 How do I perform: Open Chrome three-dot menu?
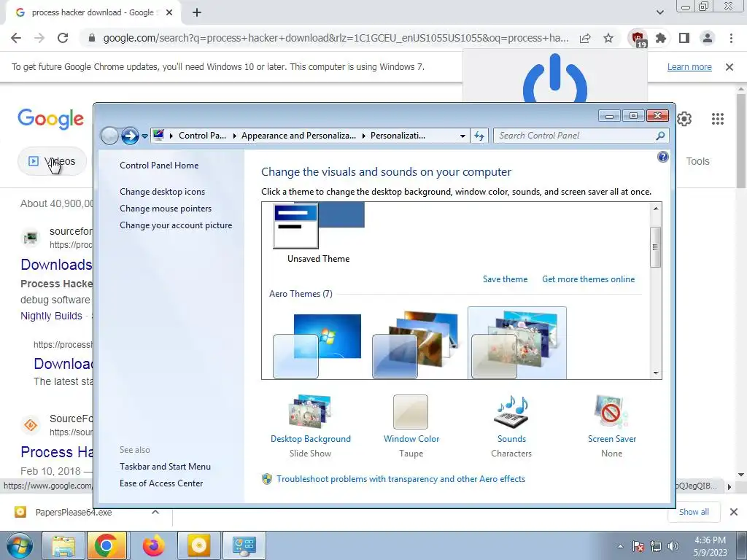point(731,38)
